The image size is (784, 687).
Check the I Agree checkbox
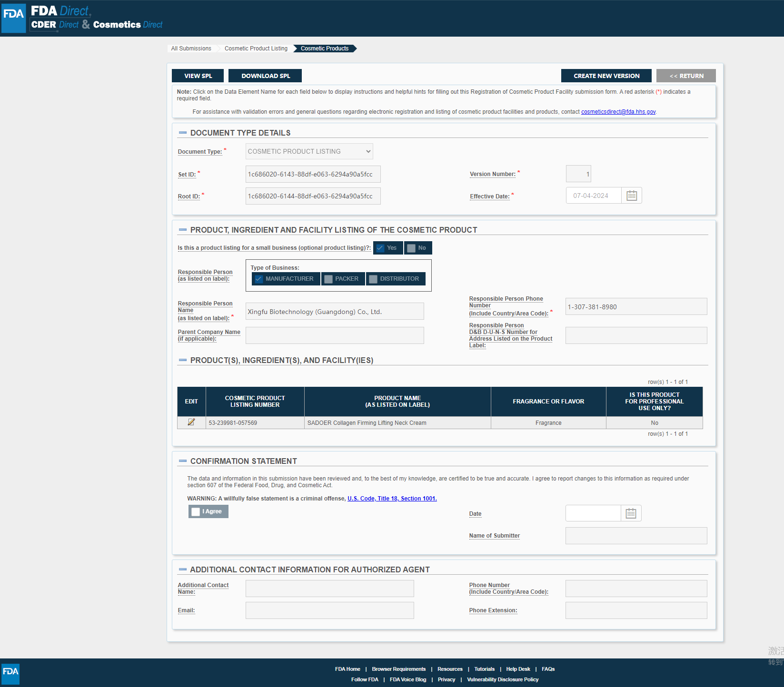click(196, 511)
